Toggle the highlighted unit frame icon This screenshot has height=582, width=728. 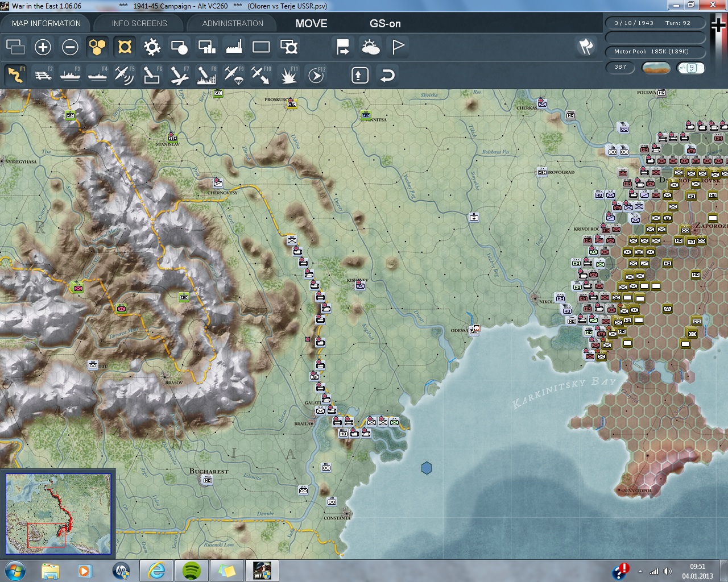coord(125,47)
